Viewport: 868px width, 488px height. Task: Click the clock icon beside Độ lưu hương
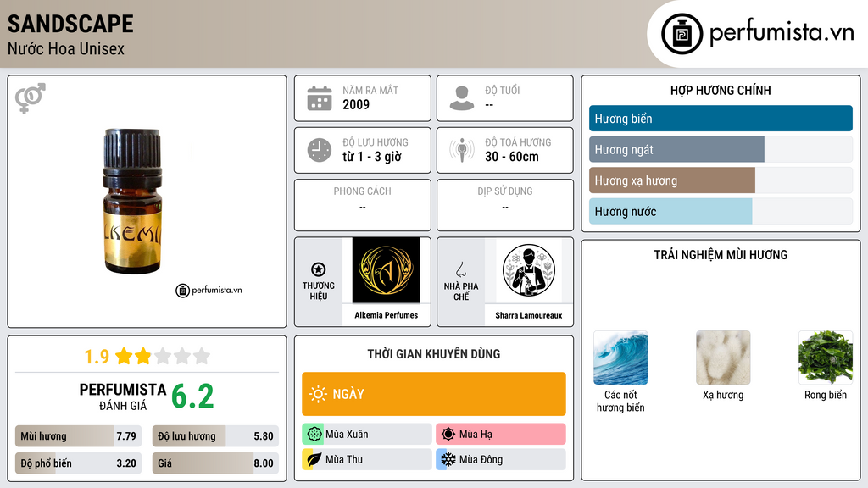coord(320,150)
